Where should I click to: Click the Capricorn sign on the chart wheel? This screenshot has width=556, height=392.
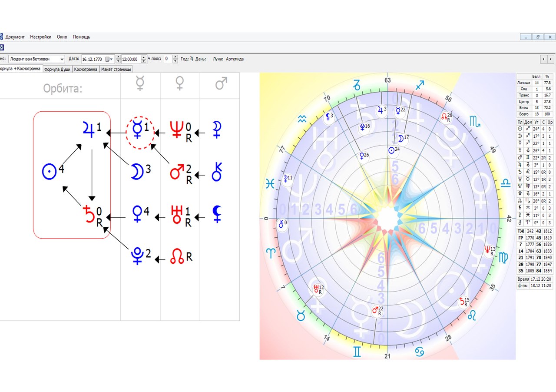coord(357,85)
